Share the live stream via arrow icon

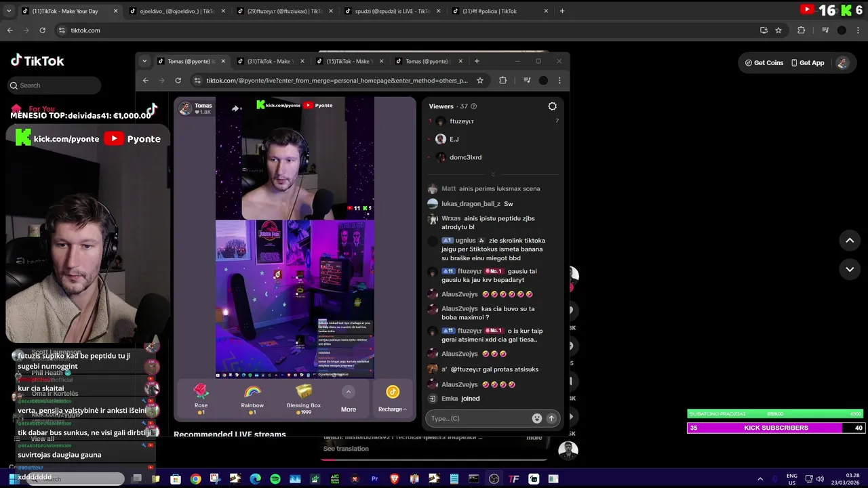[235, 108]
